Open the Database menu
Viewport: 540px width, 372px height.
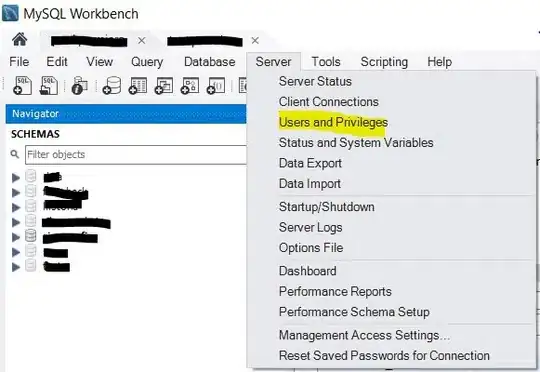click(210, 62)
